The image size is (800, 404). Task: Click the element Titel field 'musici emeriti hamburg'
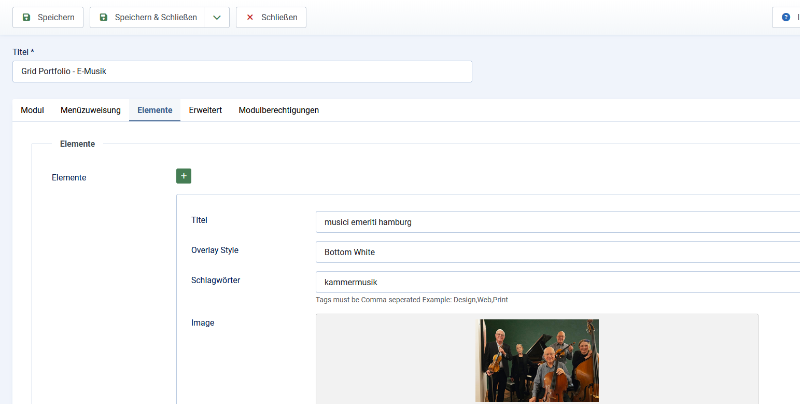pyautogui.click(x=556, y=222)
